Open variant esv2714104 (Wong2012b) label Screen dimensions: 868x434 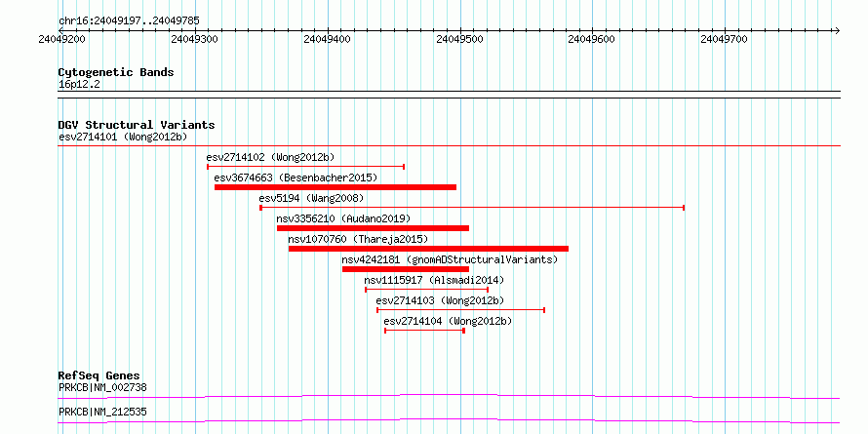pyautogui.click(x=448, y=321)
